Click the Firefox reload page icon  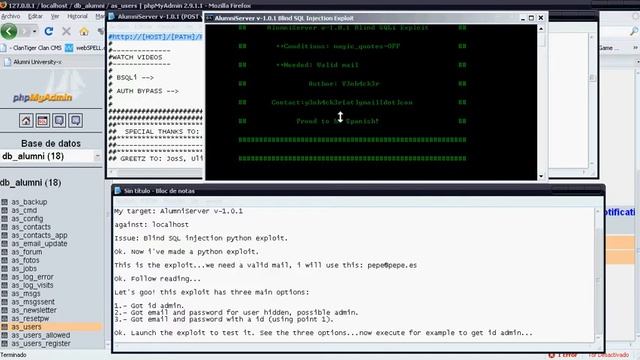[49, 31]
